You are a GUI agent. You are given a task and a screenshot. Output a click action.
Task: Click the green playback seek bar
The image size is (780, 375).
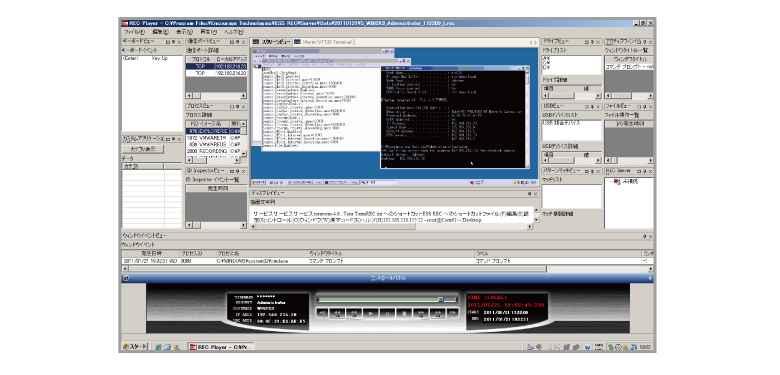(378, 299)
